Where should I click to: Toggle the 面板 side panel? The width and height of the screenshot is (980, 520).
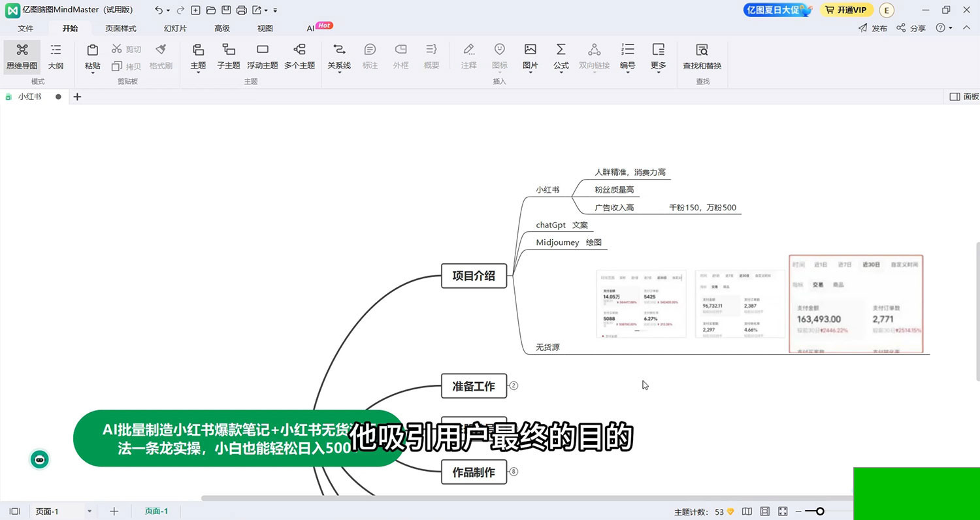[x=964, y=97]
